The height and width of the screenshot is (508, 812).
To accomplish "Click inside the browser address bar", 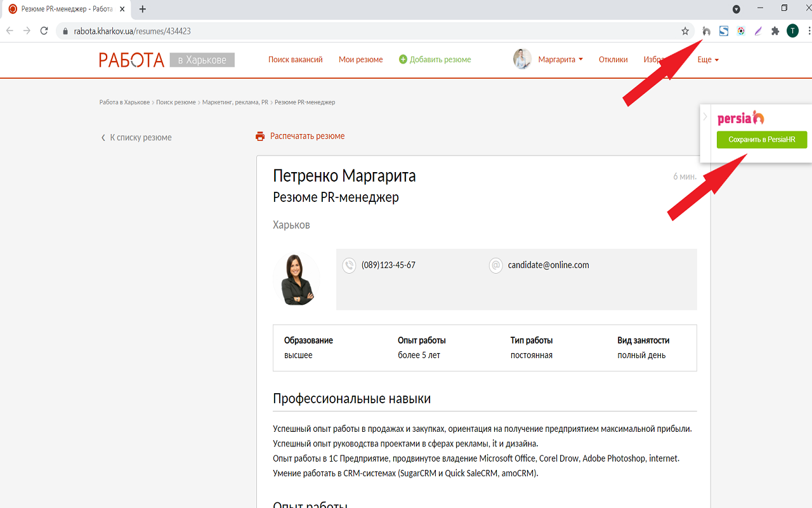I will coord(190,30).
